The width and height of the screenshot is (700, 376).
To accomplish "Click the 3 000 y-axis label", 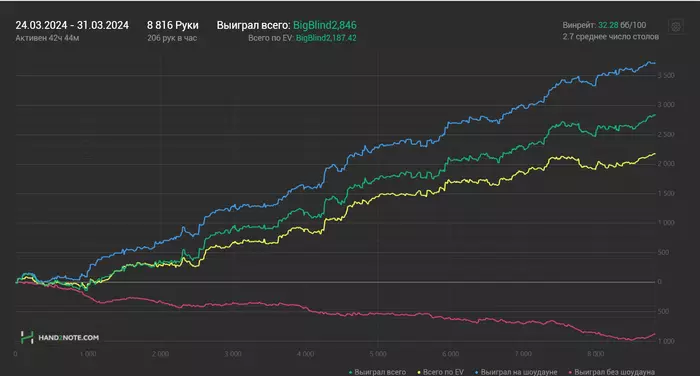I will pyautogui.click(x=666, y=105).
